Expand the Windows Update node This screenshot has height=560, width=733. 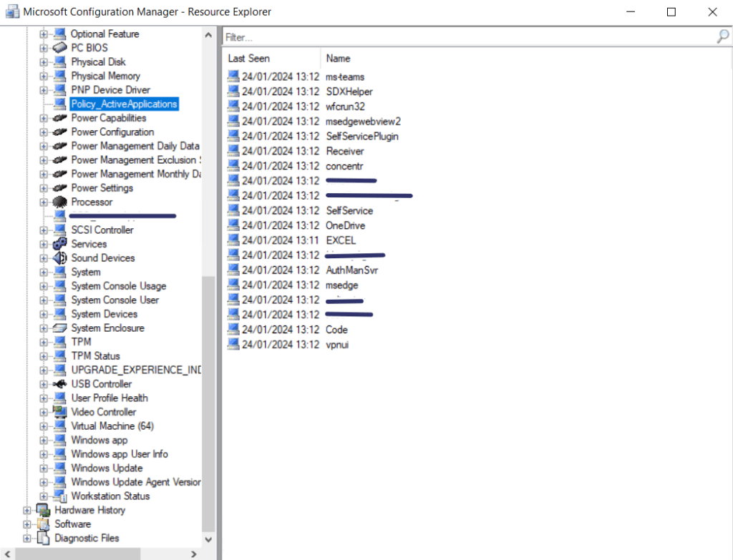44,468
